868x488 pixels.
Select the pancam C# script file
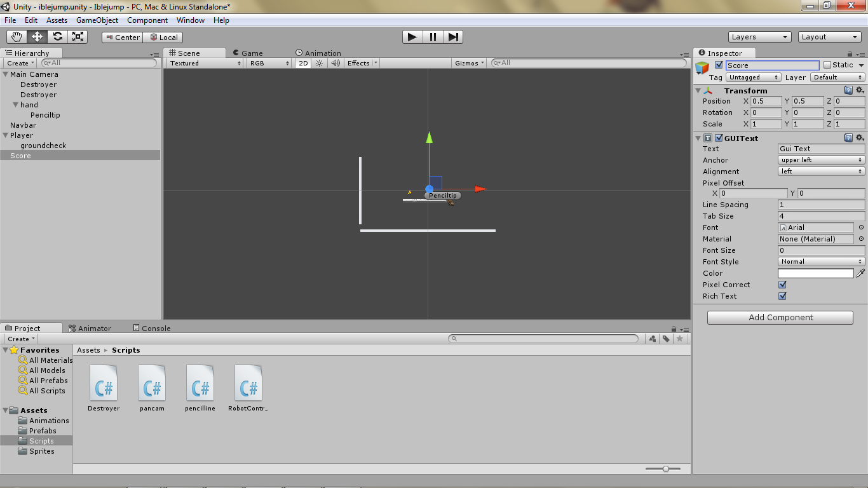pyautogui.click(x=152, y=388)
